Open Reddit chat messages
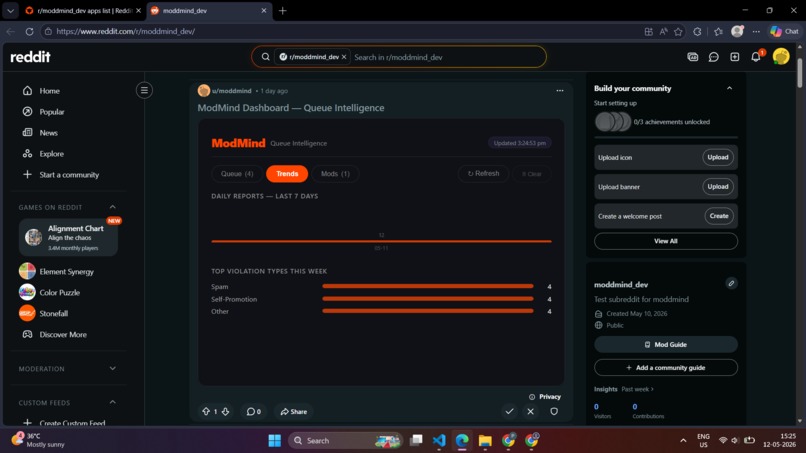806x453 pixels. [713, 57]
